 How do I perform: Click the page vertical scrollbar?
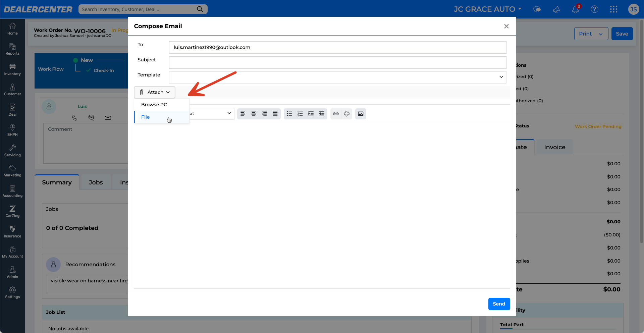tap(642, 131)
